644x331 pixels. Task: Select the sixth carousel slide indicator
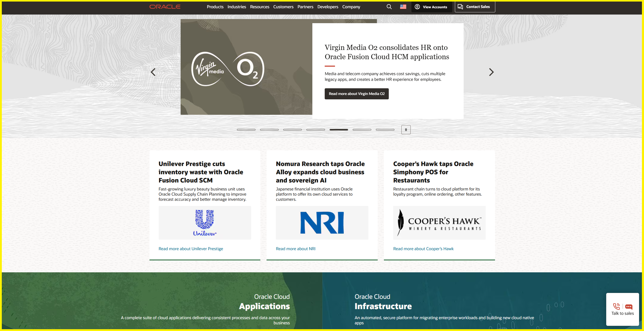click(x=362, y=130)
